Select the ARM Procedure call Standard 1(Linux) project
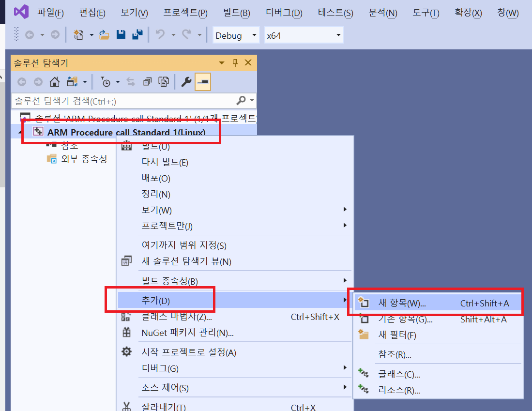The image size is (532, 411). click(x=126, y=132)
